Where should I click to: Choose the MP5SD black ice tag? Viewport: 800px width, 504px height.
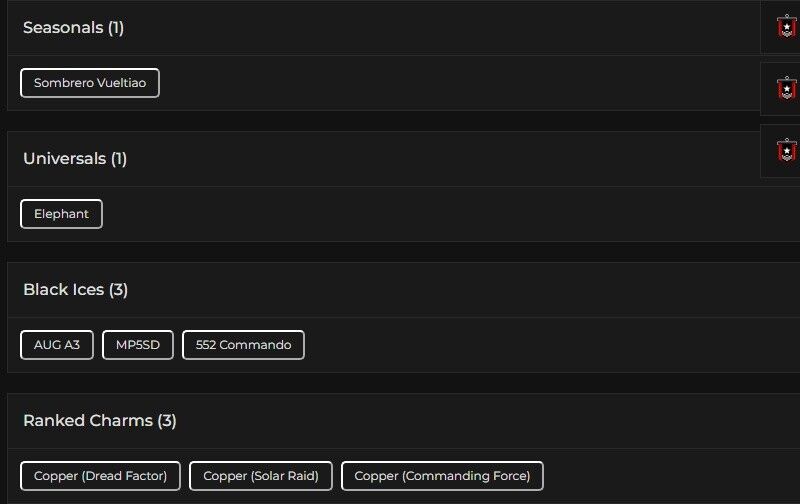point(138,345)
